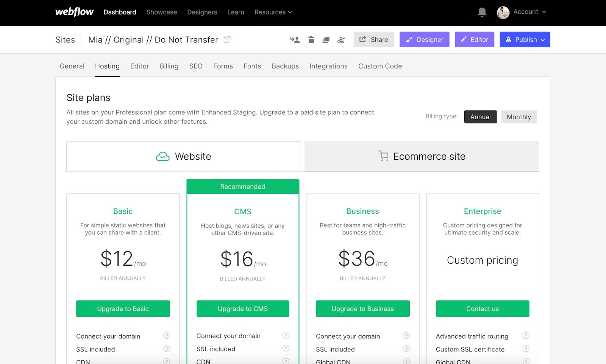This screenshot has width=606, height=364.
Task: Click the Custom SSL certificate feature
Action: tap(470, 349)
